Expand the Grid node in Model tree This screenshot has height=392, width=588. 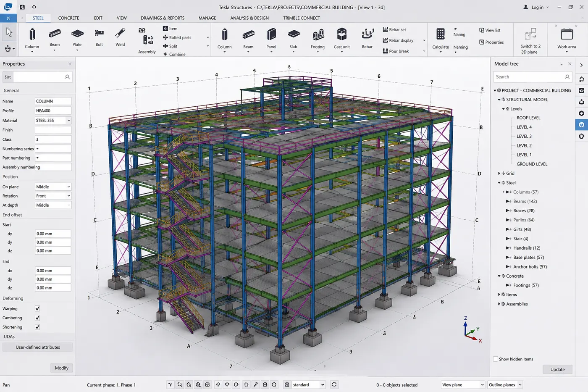(499, 173)
